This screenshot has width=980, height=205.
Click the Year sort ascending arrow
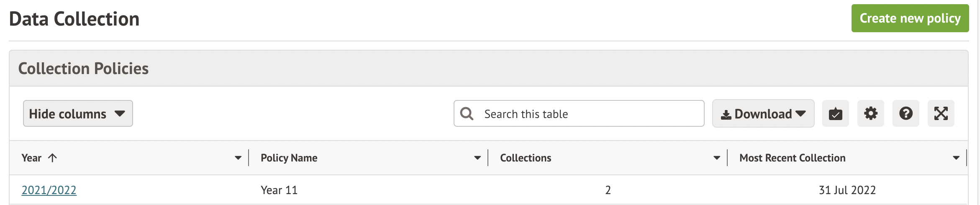(x=52, y=158)
